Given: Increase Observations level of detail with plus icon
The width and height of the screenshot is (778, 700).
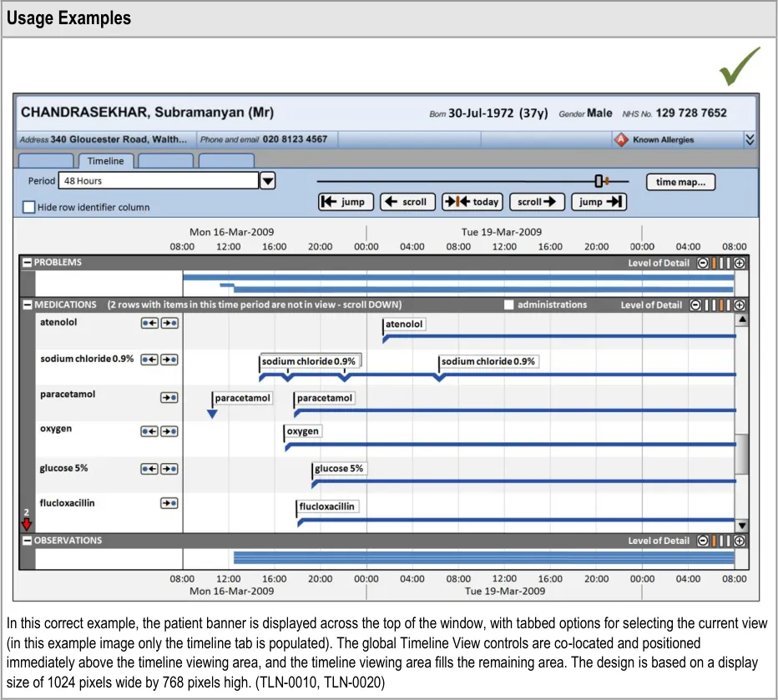Looking at the screenshot, I should point(740,541).
